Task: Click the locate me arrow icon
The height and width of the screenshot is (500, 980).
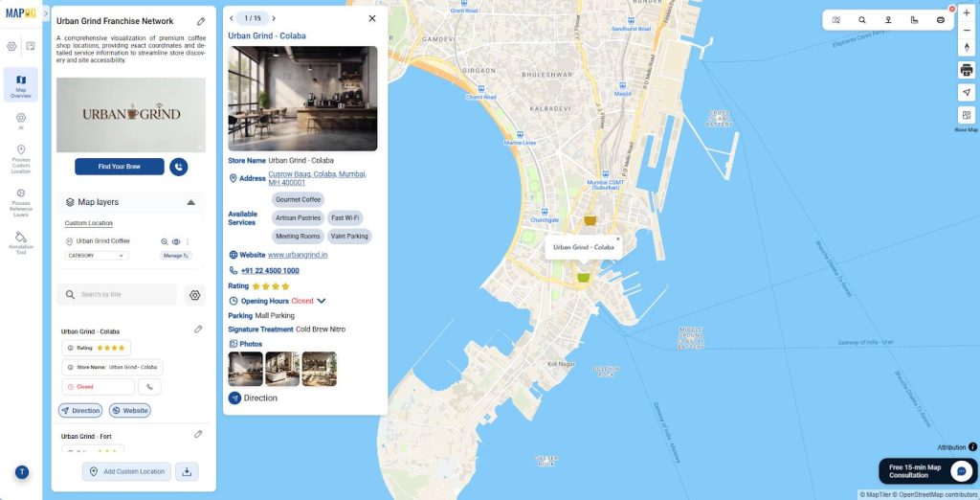Action: pos(967,92)
